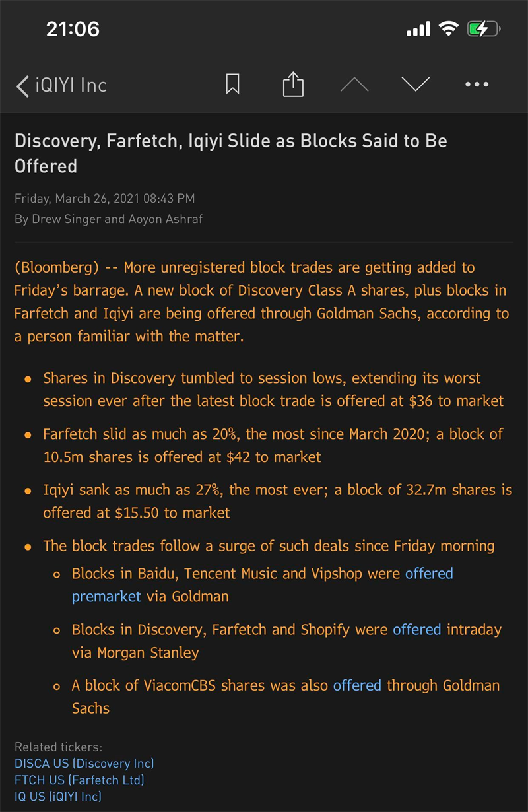Open the three-dots more options menu
This screenshot has width=528, height=812.
[x=477, y=85]
